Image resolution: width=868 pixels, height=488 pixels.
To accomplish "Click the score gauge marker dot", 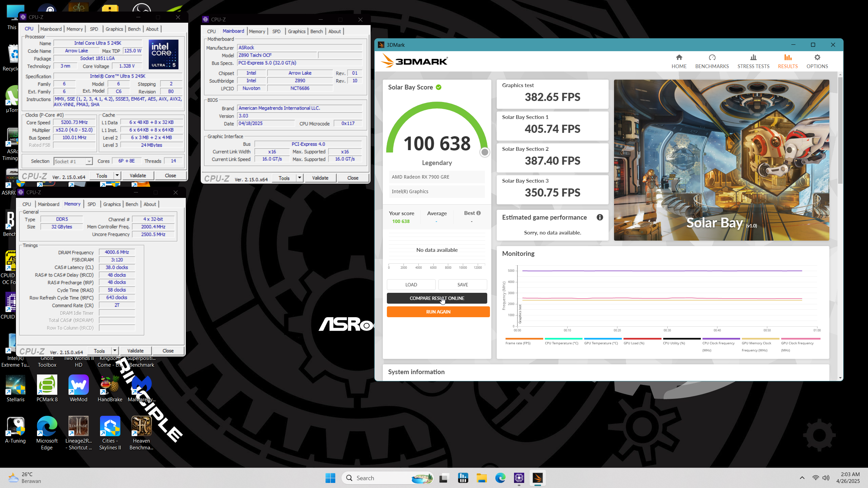I will [x=485, y=152].
